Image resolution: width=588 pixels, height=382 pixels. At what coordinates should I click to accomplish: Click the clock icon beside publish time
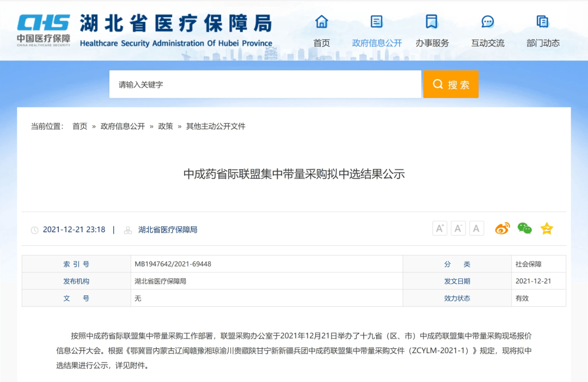pyautogui.click(x=34, y=230)
